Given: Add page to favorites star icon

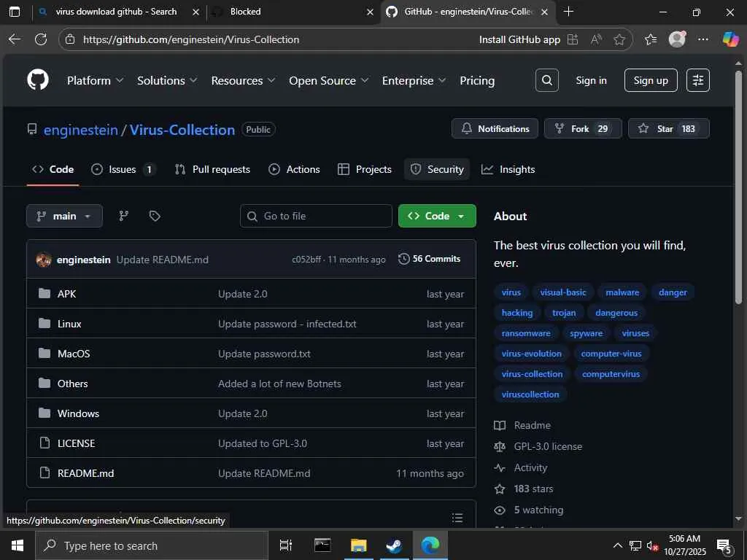Looking at the screenshot, I should [x=619, y=39].
